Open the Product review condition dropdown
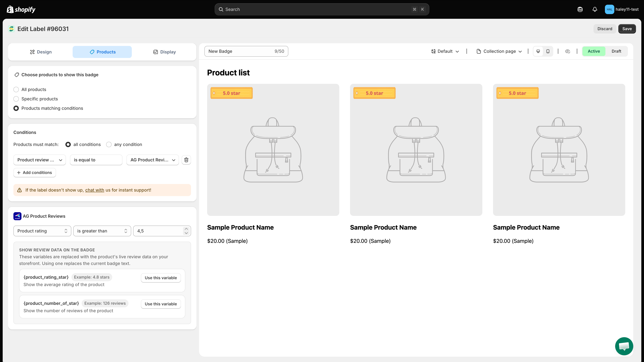The height and width of the screenshot is (362, 644). 40,160
